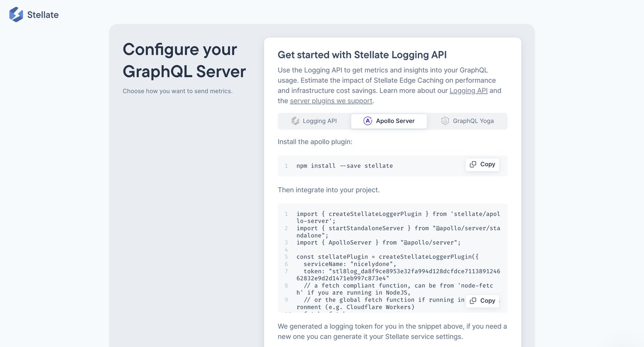
Task: Click the fetch compliant function comment line
Action: (395, 289)
